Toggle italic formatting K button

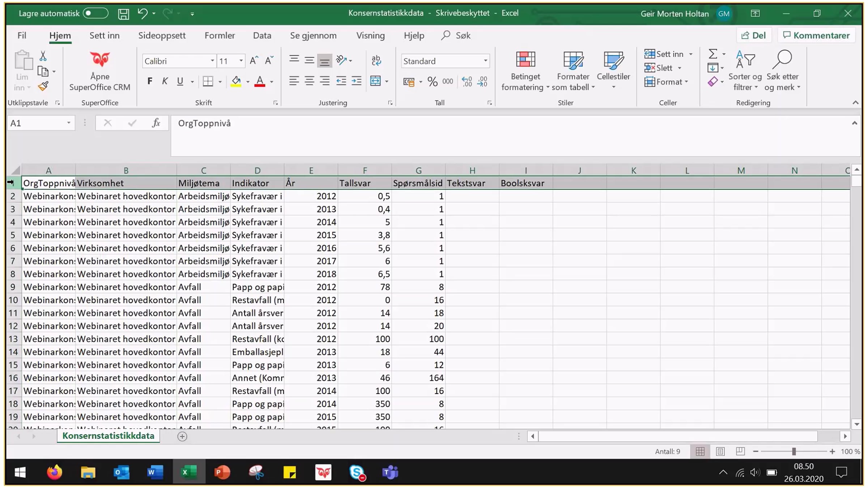(x=165, y=81)
